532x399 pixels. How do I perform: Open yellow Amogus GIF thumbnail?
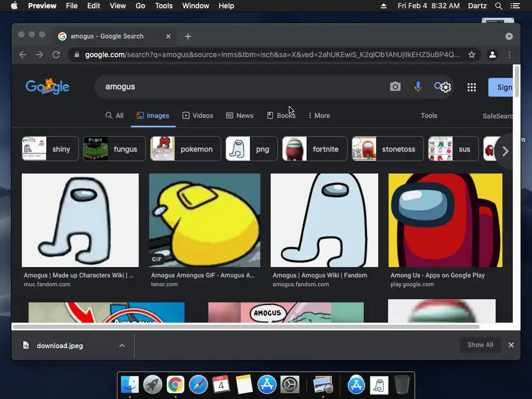point(205,220)
